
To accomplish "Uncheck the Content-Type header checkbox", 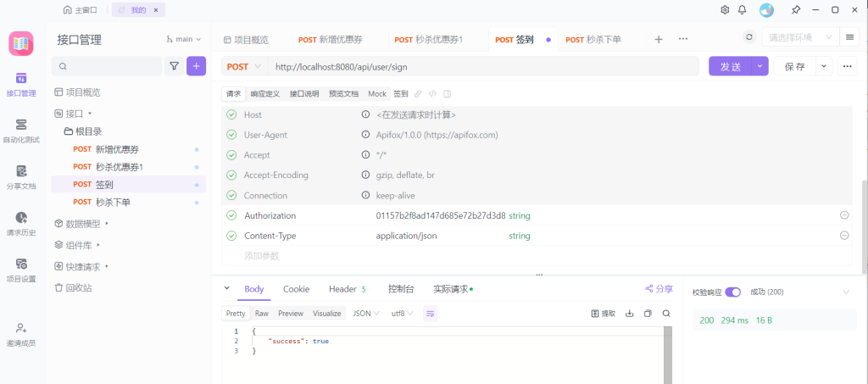I will point(231,236).
